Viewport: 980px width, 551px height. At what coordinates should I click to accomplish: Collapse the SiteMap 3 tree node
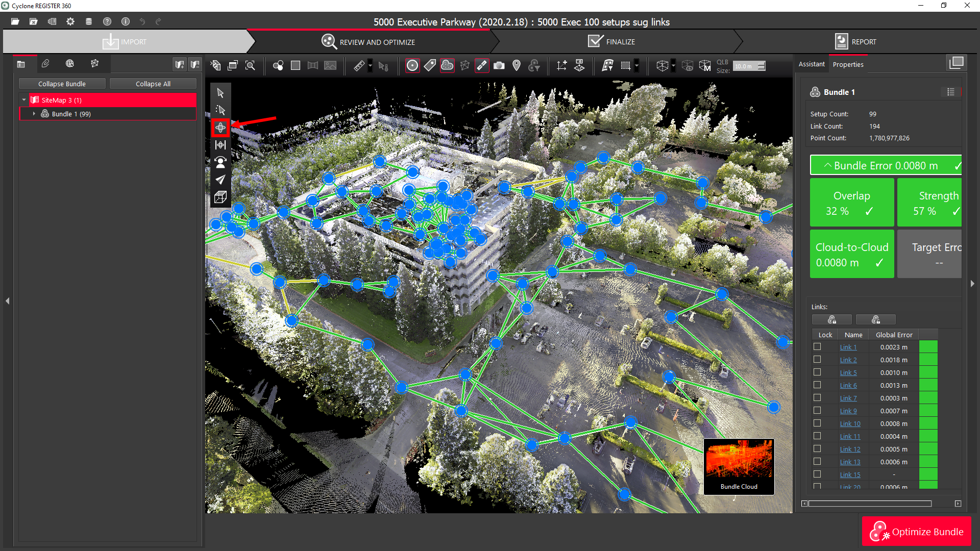click(x=24, y=100)
